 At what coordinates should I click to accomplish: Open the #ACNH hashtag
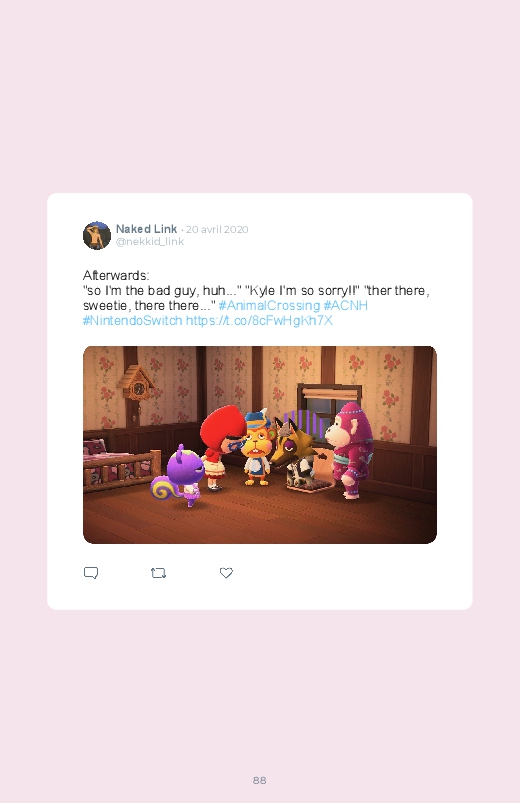[x=345, y=306]
